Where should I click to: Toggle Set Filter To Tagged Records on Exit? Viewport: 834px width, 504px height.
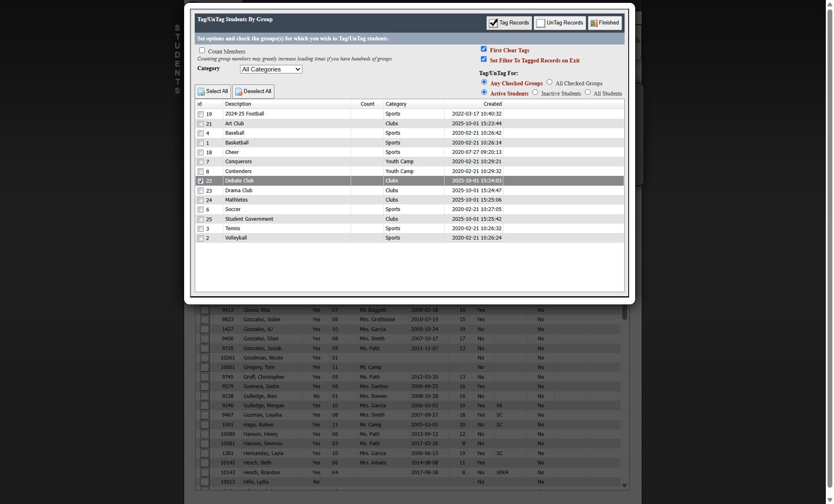click(x=484, y=59)
